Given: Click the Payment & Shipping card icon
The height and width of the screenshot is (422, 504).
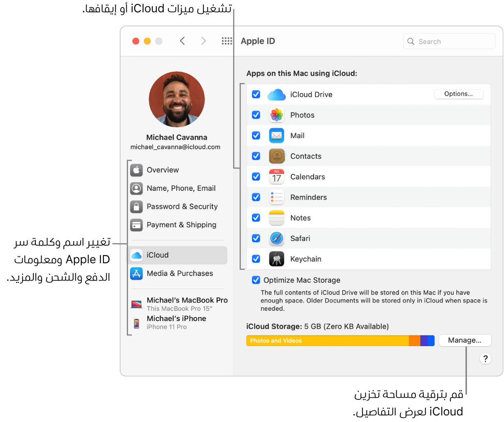Looking at the screenshot, I should [x=136, y=225].
